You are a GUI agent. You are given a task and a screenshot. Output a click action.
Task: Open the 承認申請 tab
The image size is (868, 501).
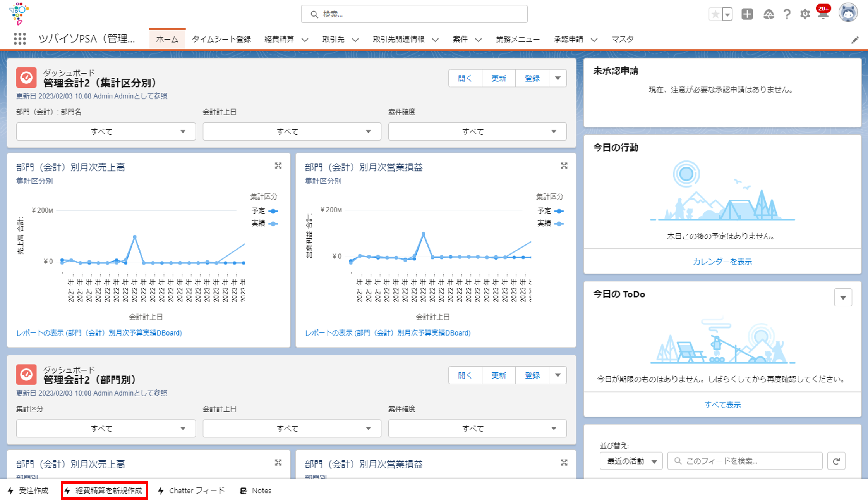(568, 39)
